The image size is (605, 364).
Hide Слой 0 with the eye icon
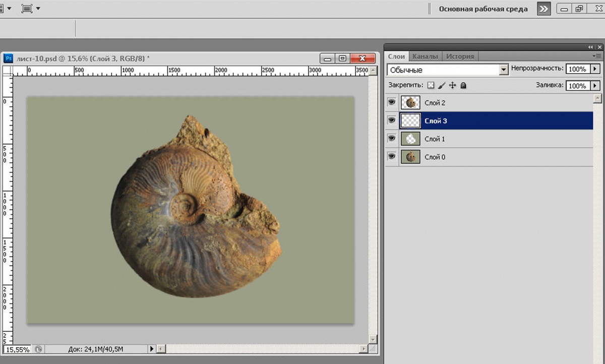(392, 157)
